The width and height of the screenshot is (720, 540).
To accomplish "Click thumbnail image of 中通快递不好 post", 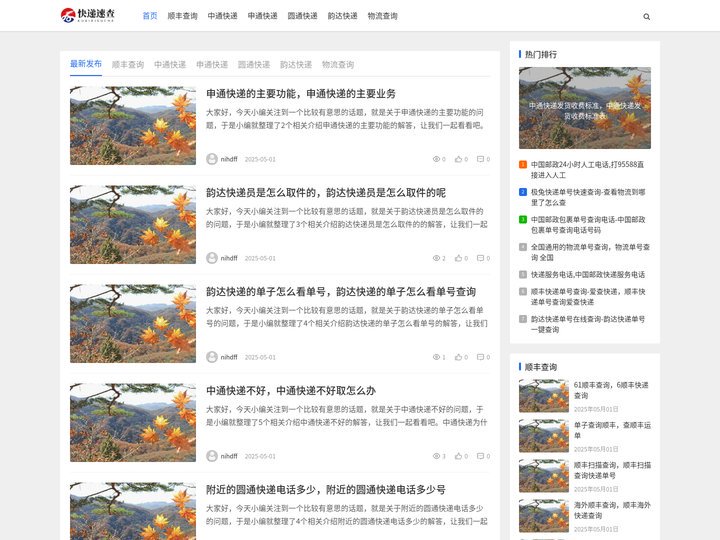I will click(133, 422).
